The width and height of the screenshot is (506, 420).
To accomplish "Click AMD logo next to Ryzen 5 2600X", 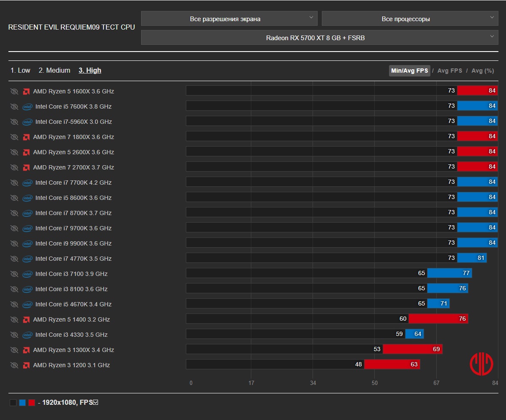I will click(x=27, y=152).
